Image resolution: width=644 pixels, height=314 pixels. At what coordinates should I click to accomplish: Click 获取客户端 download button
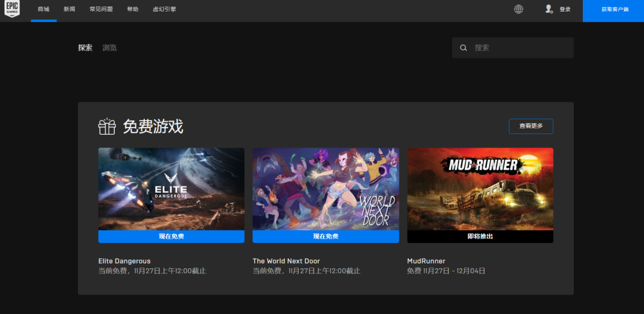(613, 11)
